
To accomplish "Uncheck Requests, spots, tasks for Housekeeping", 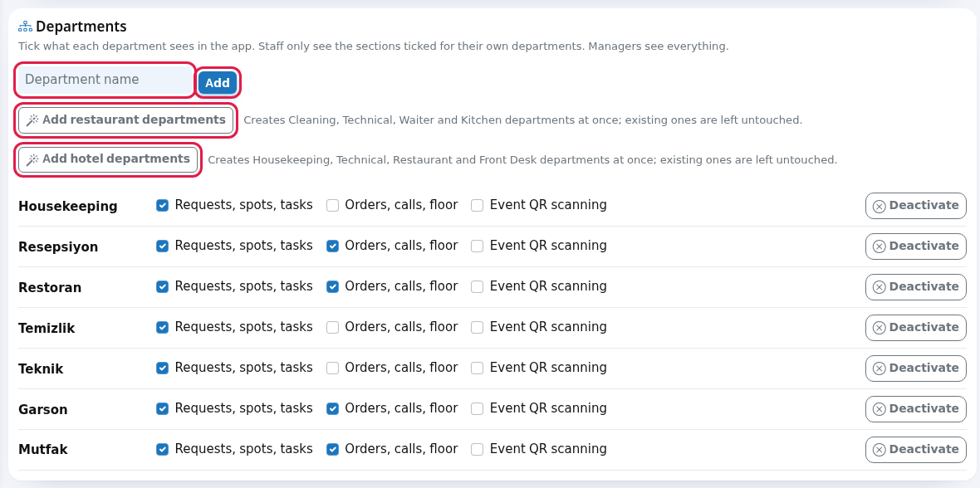I will (x=163, y=206).
